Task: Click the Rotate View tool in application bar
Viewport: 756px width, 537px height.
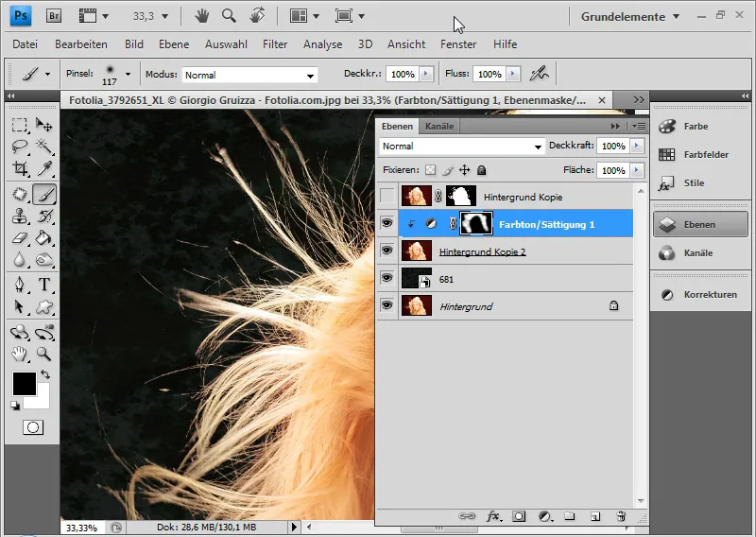Action: pos(257,16)
